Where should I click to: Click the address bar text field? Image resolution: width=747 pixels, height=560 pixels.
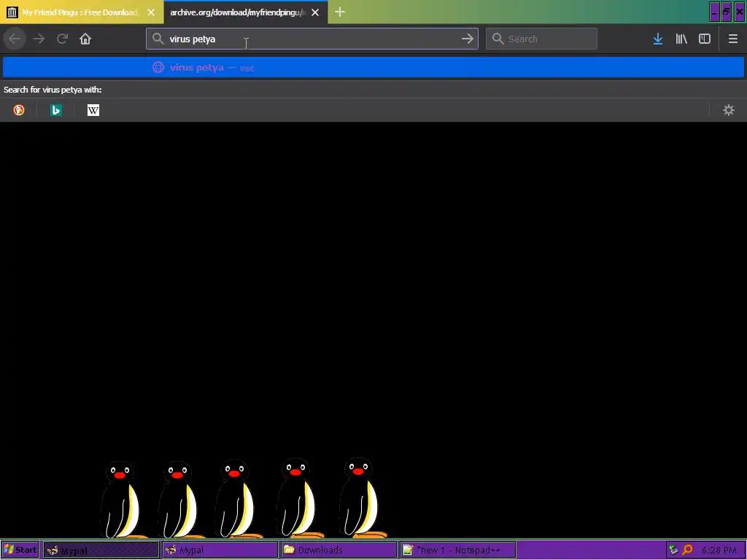[312, 39]
